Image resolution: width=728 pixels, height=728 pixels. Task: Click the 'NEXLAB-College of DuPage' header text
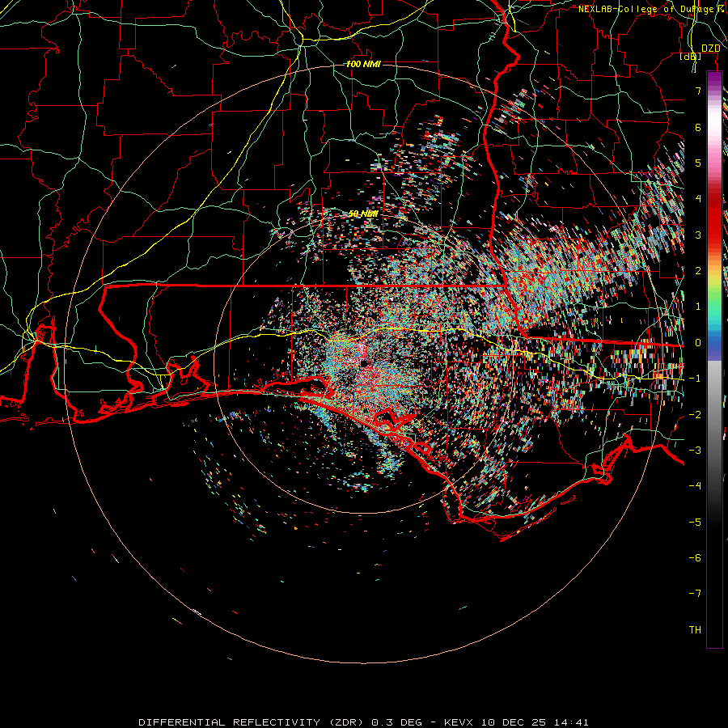tap(645, 9)
